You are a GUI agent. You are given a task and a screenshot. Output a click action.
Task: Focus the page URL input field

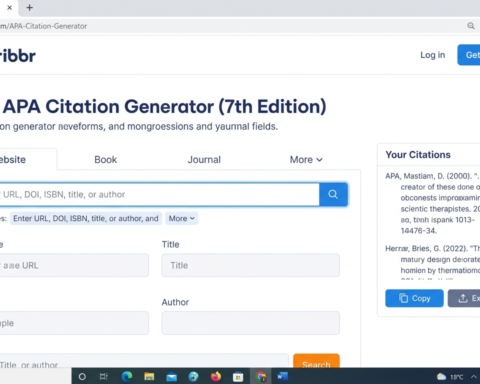coord(74,265)
